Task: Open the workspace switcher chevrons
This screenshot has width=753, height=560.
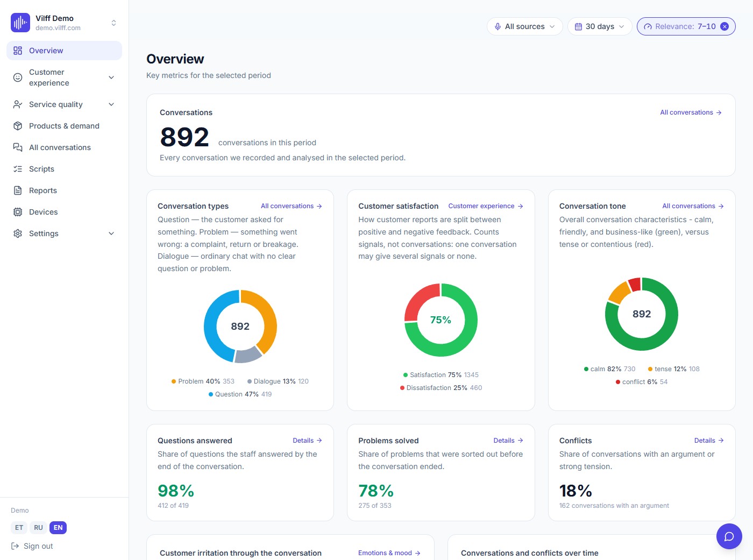Action: pyautogui.click(x=113, y=23)
